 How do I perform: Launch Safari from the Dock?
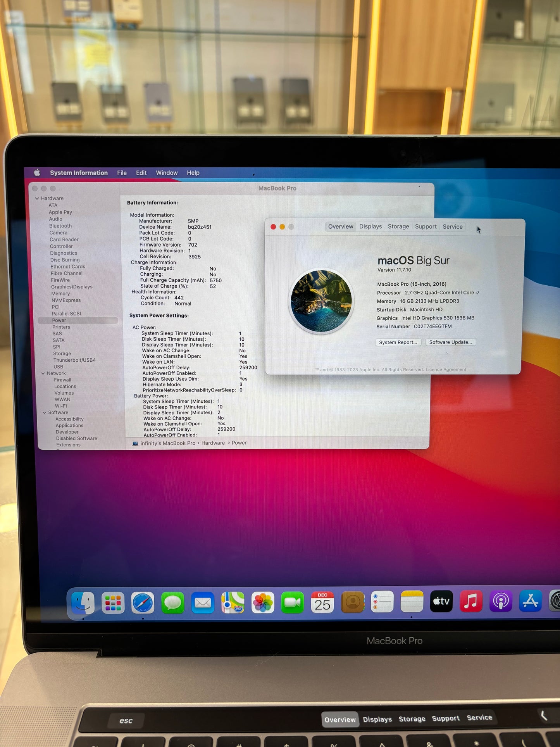tap(143, 603)
